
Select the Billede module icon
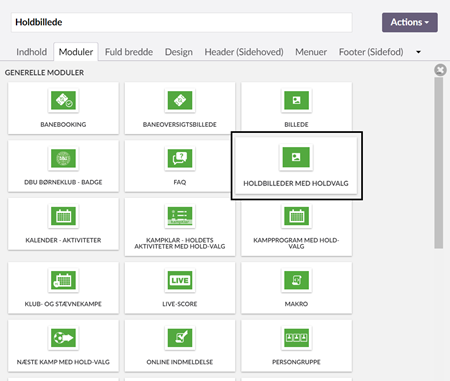(296, 100)
